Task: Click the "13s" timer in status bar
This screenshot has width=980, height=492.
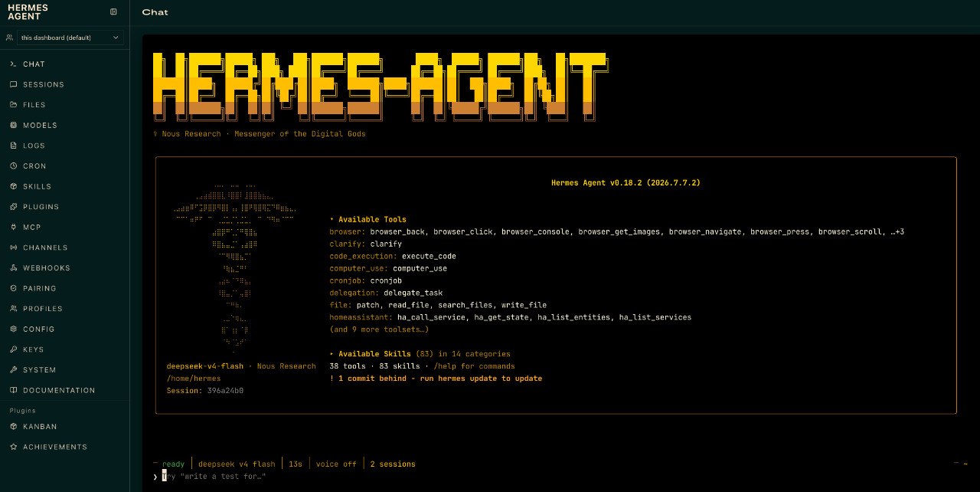Action: [x=296, y=464]
